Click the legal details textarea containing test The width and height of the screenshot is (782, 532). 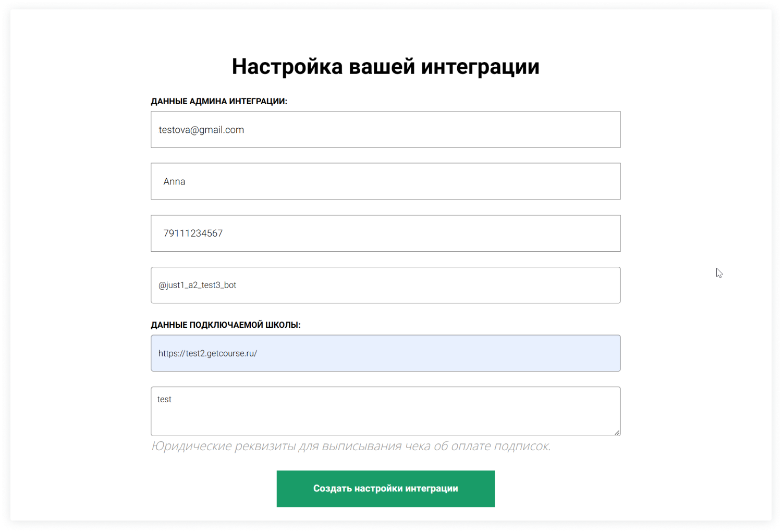pos(386,411)
